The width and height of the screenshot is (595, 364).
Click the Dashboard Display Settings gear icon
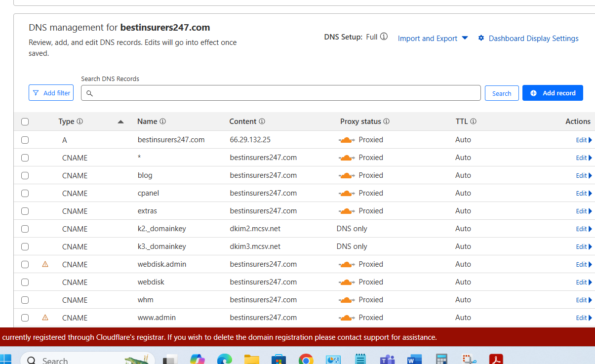[x=481, y=38]
